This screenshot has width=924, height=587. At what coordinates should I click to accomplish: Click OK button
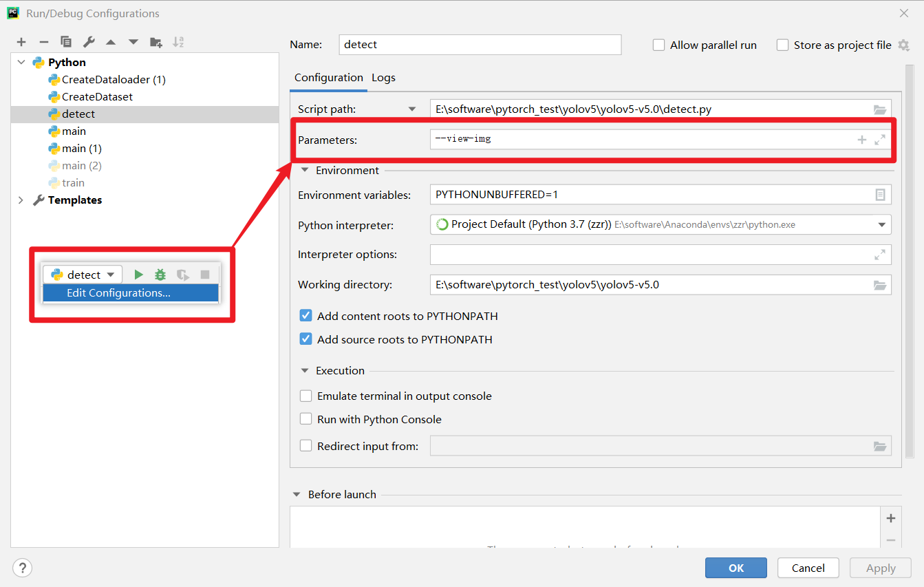click(x=736, y=568)
